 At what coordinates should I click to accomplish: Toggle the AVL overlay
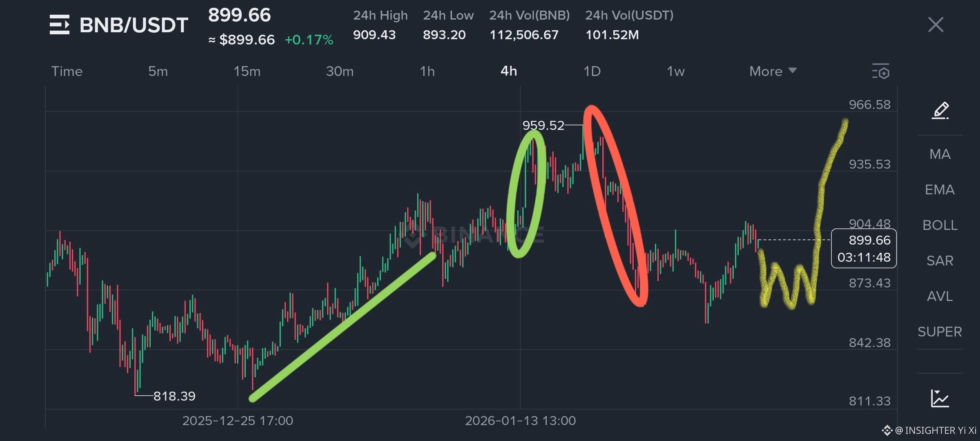point(940,296)
